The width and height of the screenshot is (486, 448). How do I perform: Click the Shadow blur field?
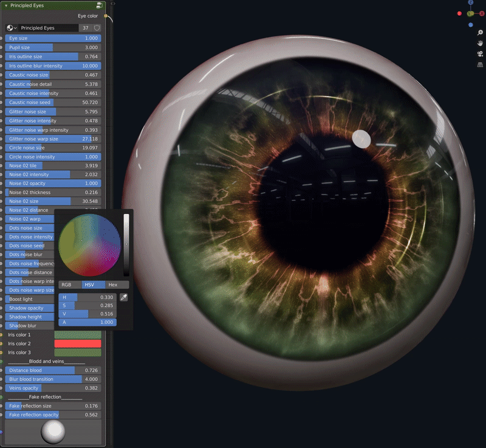30,326
